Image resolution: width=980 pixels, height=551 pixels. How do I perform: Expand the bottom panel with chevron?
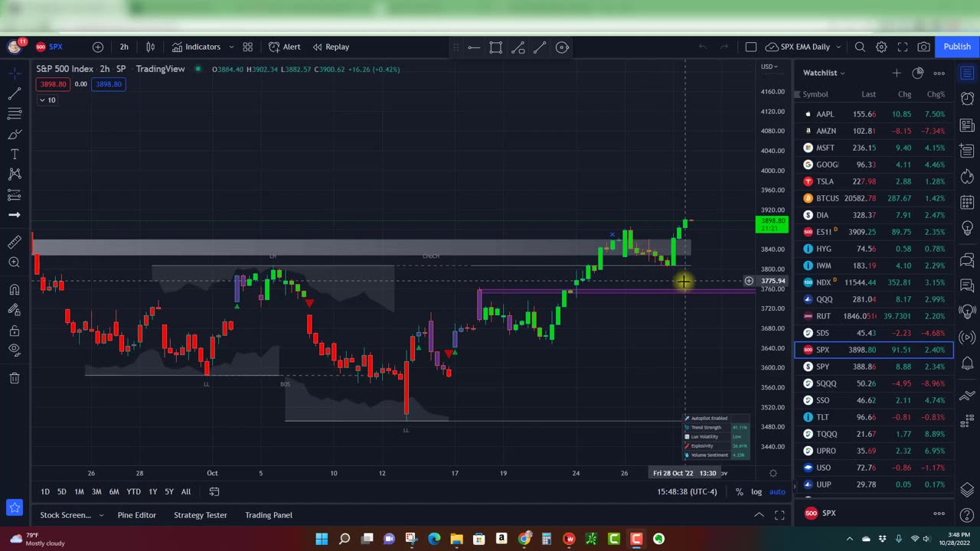tap(758, 515)
